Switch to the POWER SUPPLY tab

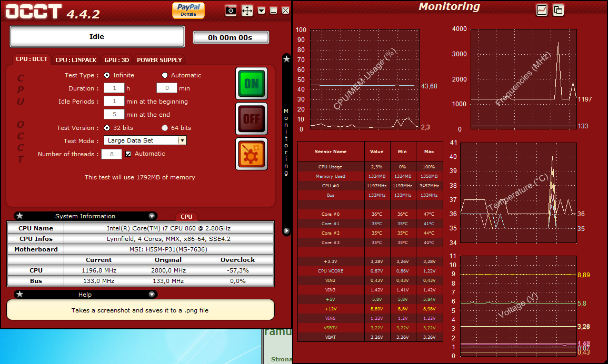[160, 59]
